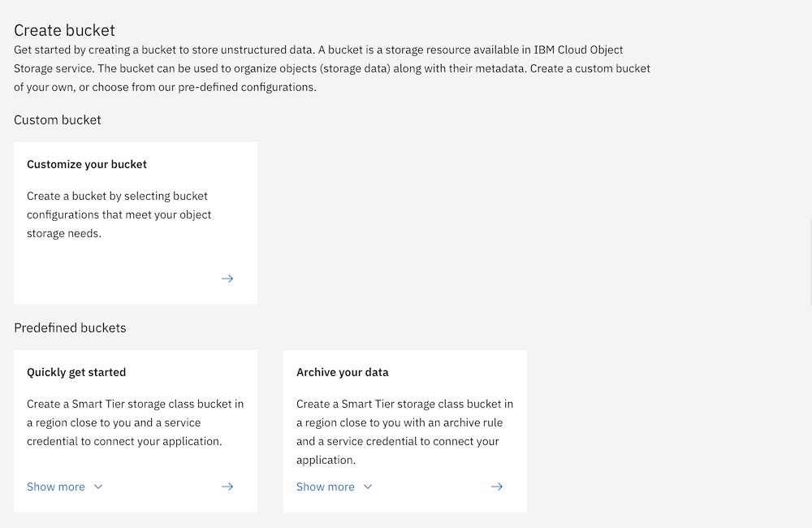Launch Quickly get started using the arrow icon

[x=227, y=487]
